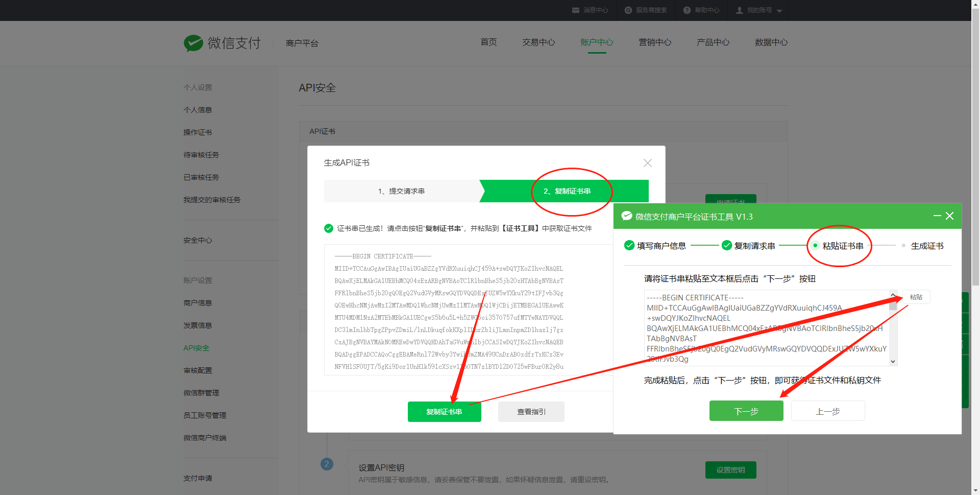This screenshot has width=980, height=495.
Task: Open 审核配置 in the sidebar
Action: coord(198,370)
